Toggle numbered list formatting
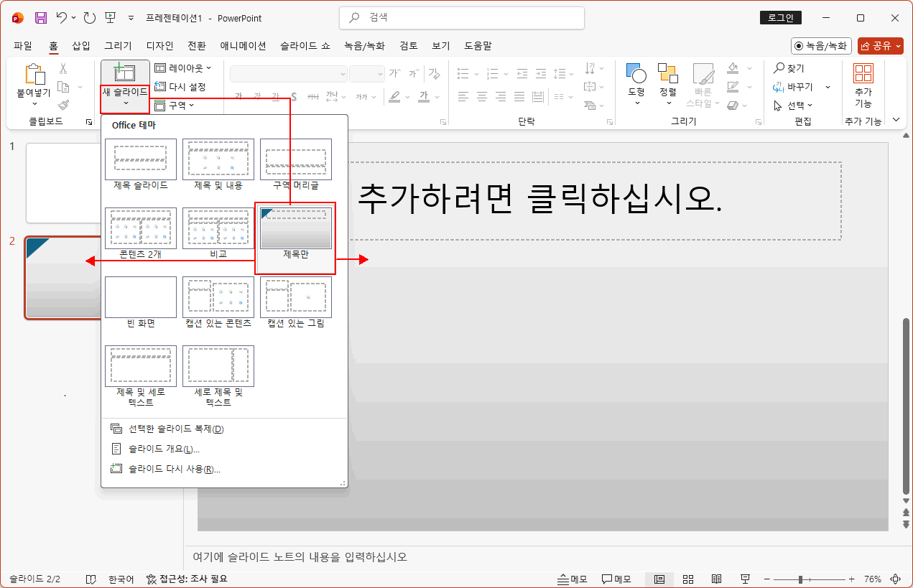Screen dimensions: 913x588 tap(492, 73)
